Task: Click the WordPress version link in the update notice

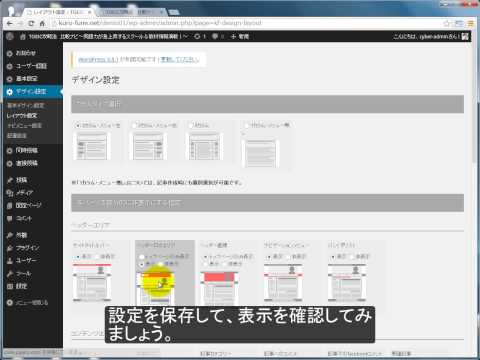Action: coord(98,60)
